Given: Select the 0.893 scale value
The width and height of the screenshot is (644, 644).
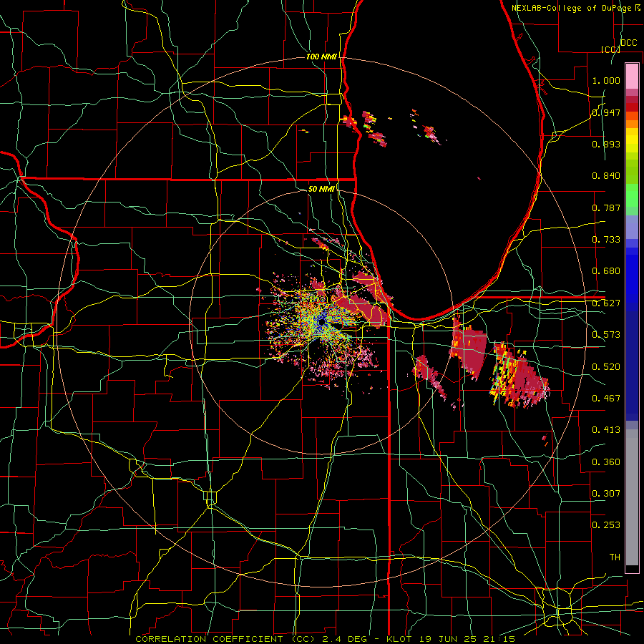Looking at the screenshot, I should coord(606,144).
